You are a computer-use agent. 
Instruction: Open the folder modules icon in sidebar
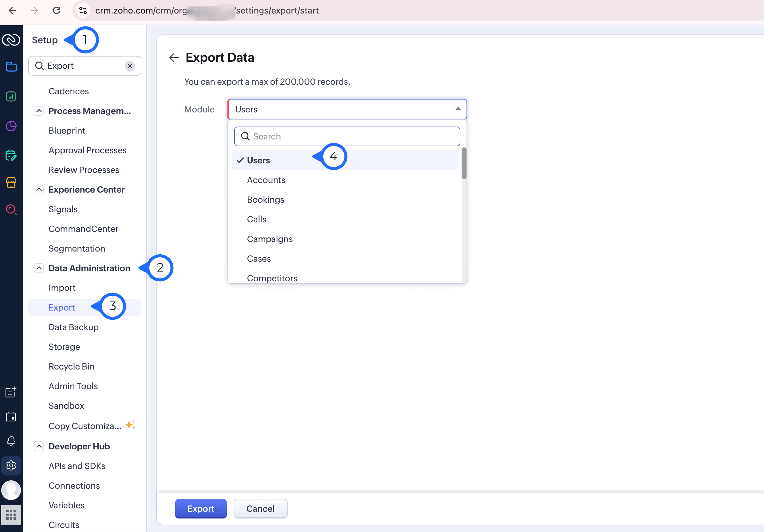coord(11,66)
